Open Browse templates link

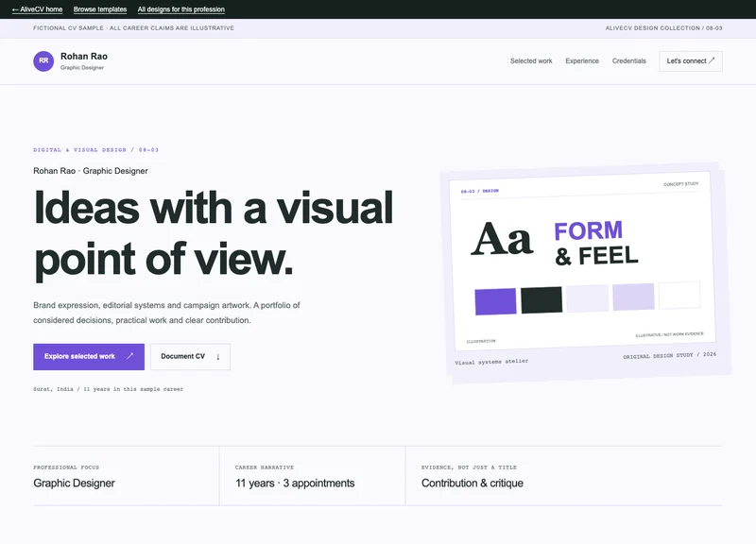click(100, 9)
